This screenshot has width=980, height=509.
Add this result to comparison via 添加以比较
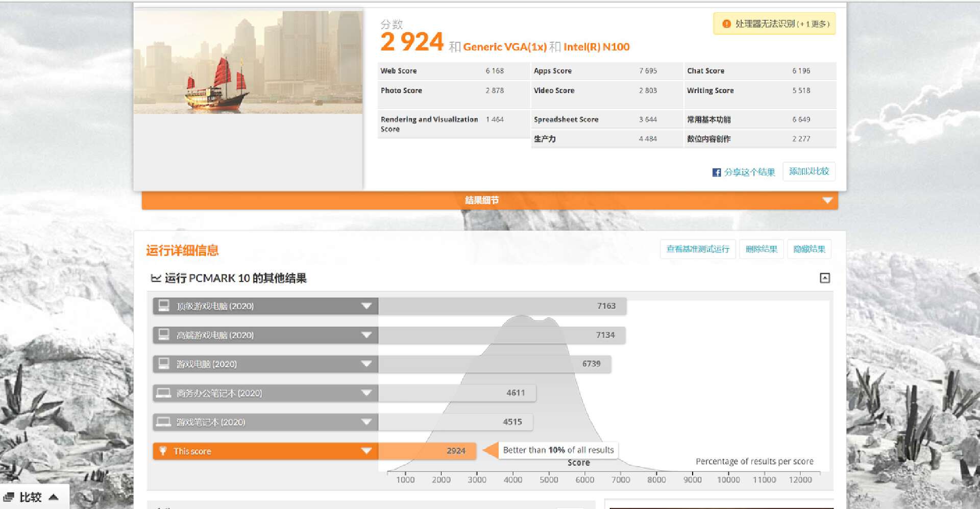(x=809, y=171)
